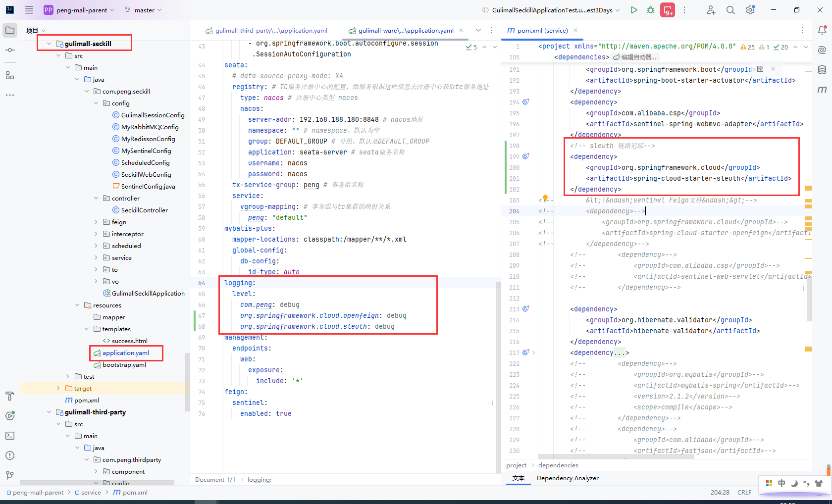The height and width of the screenshot is (504, 832).
Task: Expand the target folder
Action: coord(58,388)
